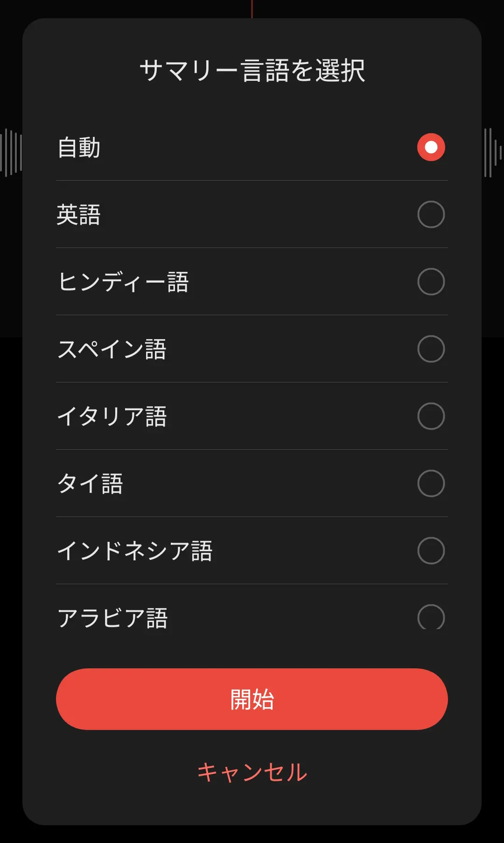Pick the アラビア語 radio button
This screenshot has height=843, width=504.
[431, 617]
